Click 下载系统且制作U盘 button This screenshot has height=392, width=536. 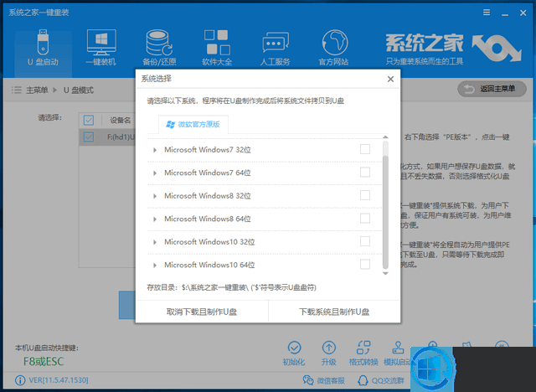coord(334,312)
